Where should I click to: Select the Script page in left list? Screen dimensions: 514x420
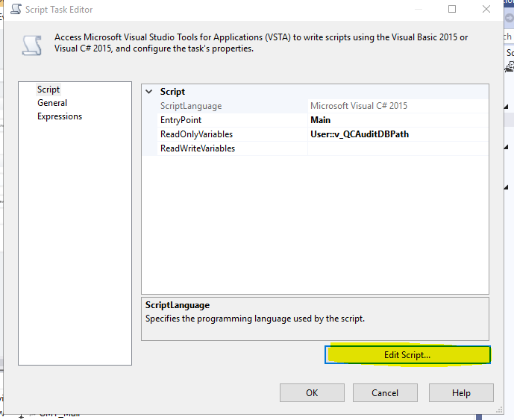click(48, 90)
